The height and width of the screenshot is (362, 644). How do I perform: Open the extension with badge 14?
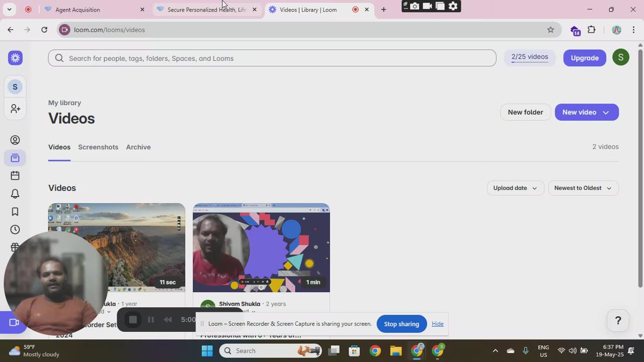(x=575, y=31)
